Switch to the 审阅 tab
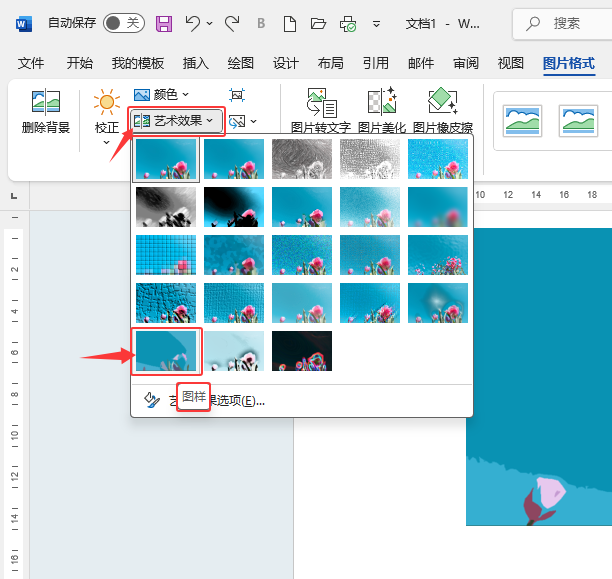Image resolution: width=612 pixels, height=579 pixels. 466,63
